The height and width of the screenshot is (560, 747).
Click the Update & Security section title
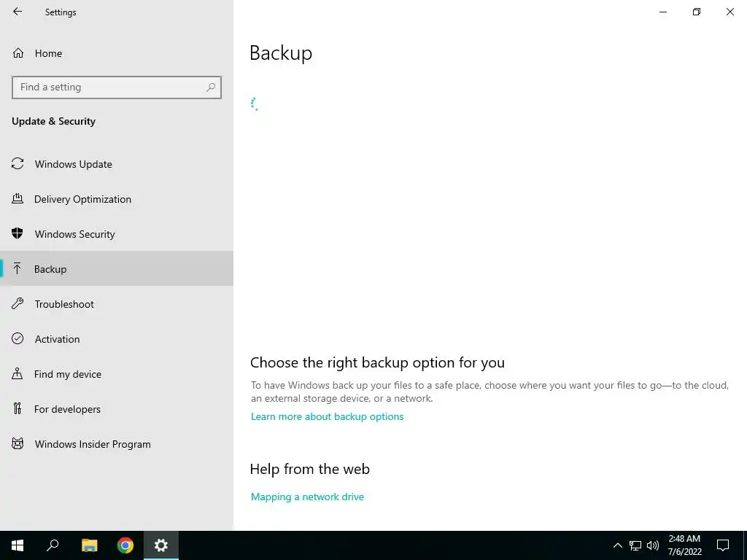53,122
